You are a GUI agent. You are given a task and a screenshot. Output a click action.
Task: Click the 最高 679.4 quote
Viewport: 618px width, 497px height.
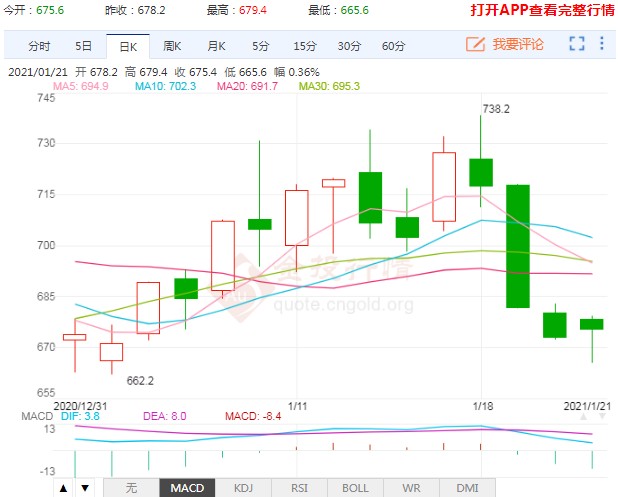tap(237, 10)
